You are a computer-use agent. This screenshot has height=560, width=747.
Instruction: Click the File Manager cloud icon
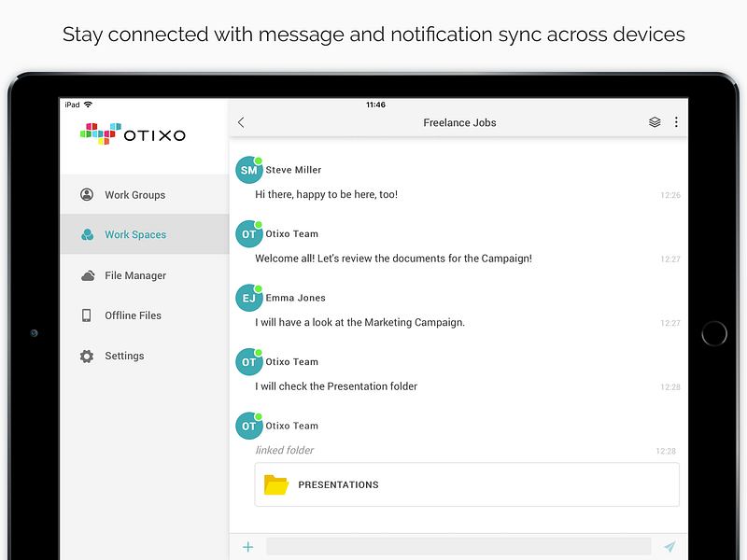coord(88,275)
